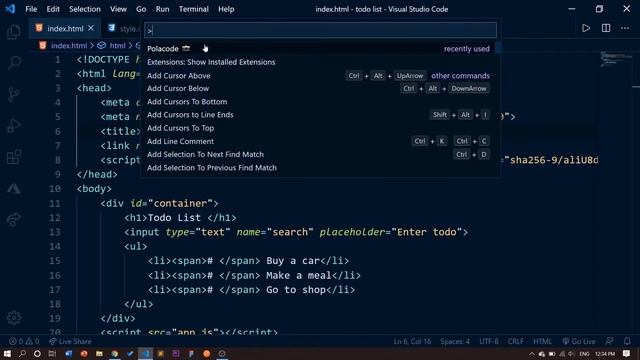Click html element in the breadcrumb
The image size is (640, 360).
tap(117, 46)
